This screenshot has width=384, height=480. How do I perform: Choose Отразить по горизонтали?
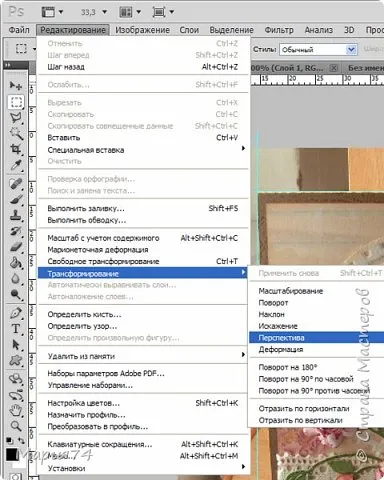coord(317,408)
